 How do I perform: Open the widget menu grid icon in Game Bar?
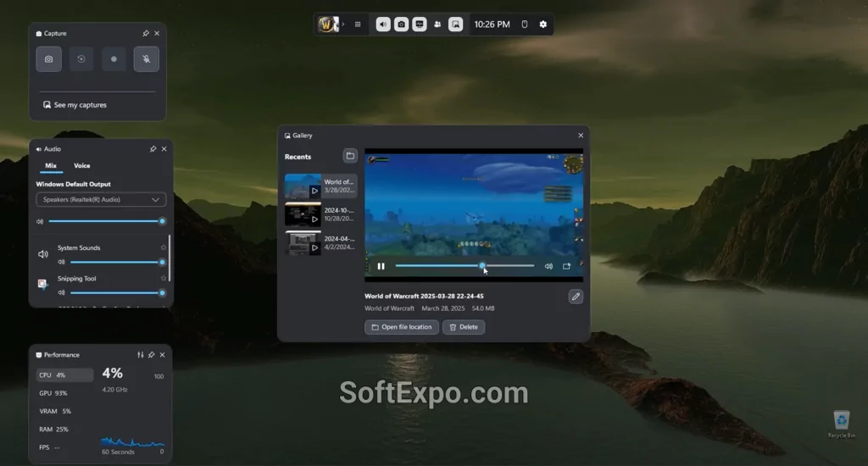click(358, 25)
